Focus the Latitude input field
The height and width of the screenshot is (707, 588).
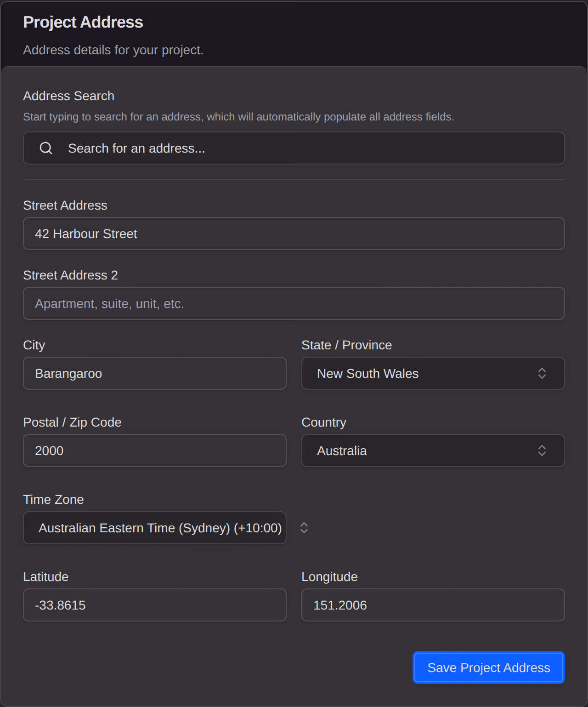click(155, 605)
